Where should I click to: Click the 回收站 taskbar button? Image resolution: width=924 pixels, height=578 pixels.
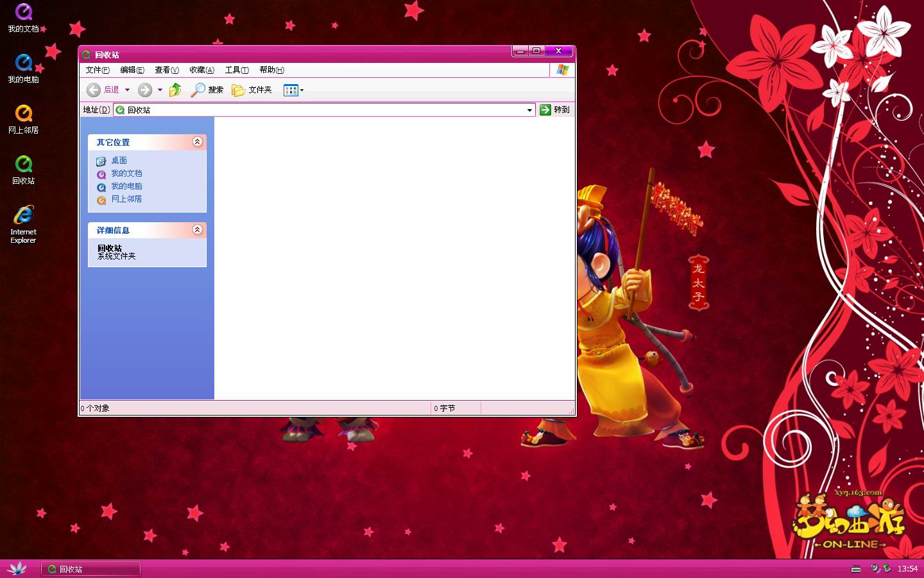tap(91, 569)
